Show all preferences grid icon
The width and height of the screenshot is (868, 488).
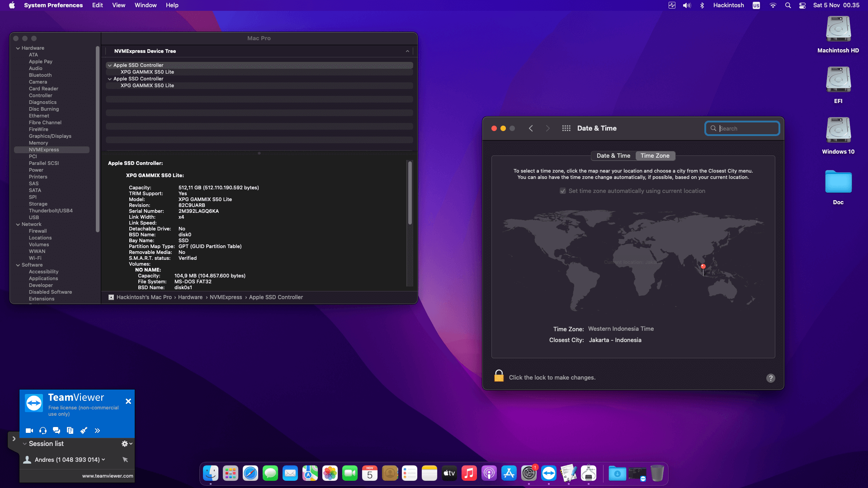pyautogui.click(x=566, y=128)
